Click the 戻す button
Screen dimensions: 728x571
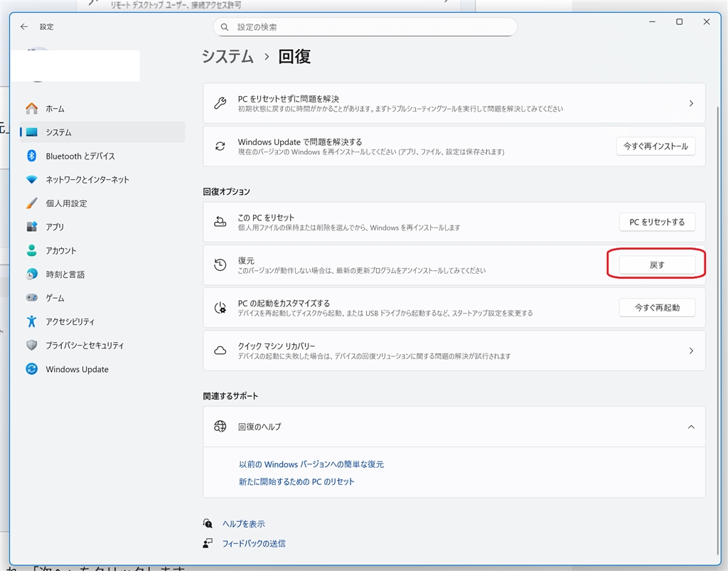pyautogui.click(x=657, y=265)
